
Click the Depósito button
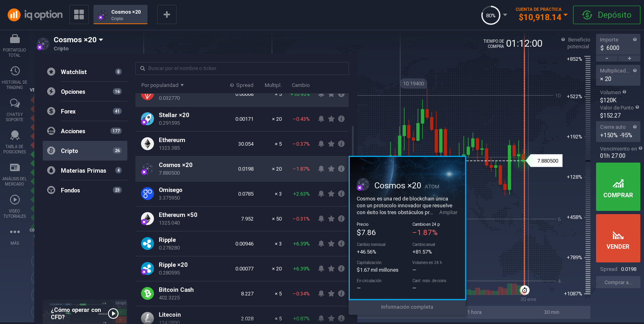pyautogui.click(x=607, y=15)
